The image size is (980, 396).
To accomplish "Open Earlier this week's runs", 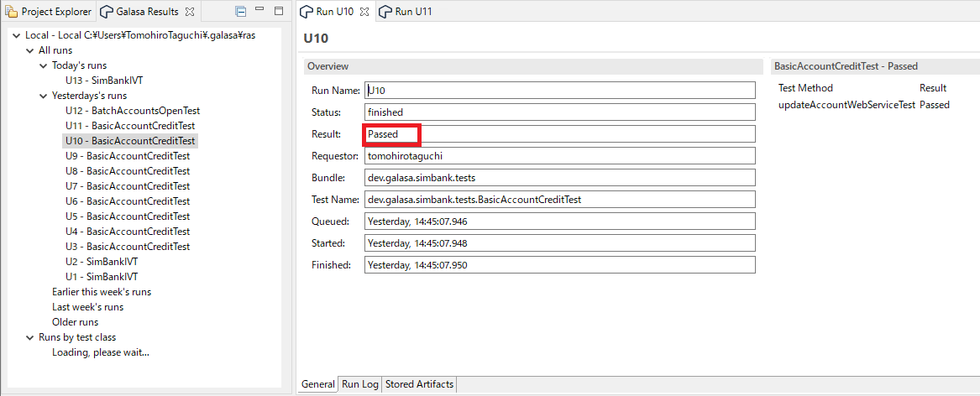I will tap(102, 292).
